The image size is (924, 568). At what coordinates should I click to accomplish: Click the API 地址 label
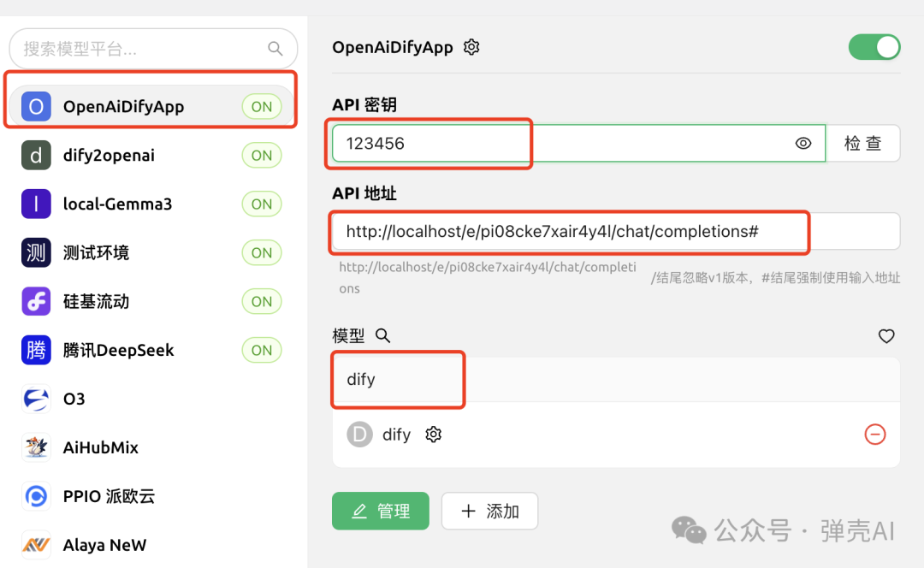click(x=364, y=193)
